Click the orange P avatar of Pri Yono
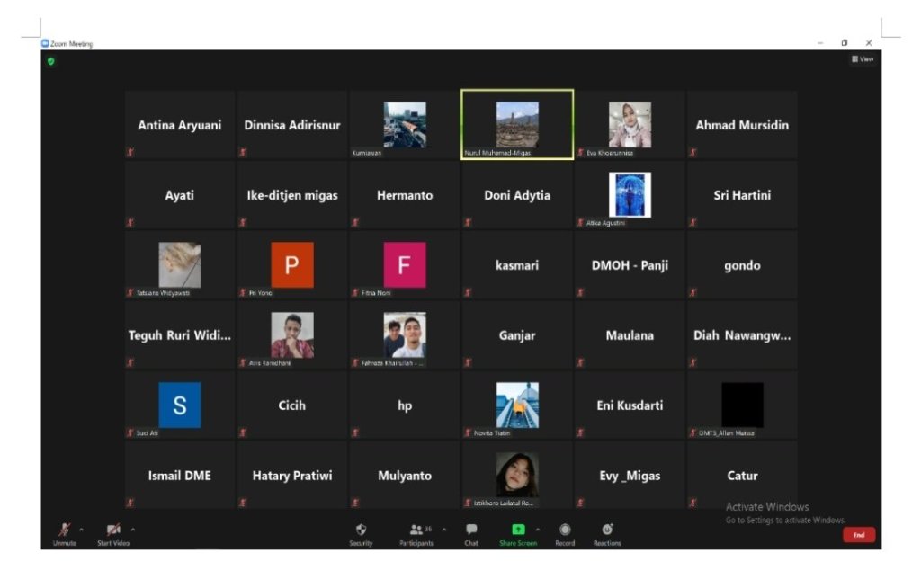This screenshot has width=921, height=588. (x=292, y=265)
